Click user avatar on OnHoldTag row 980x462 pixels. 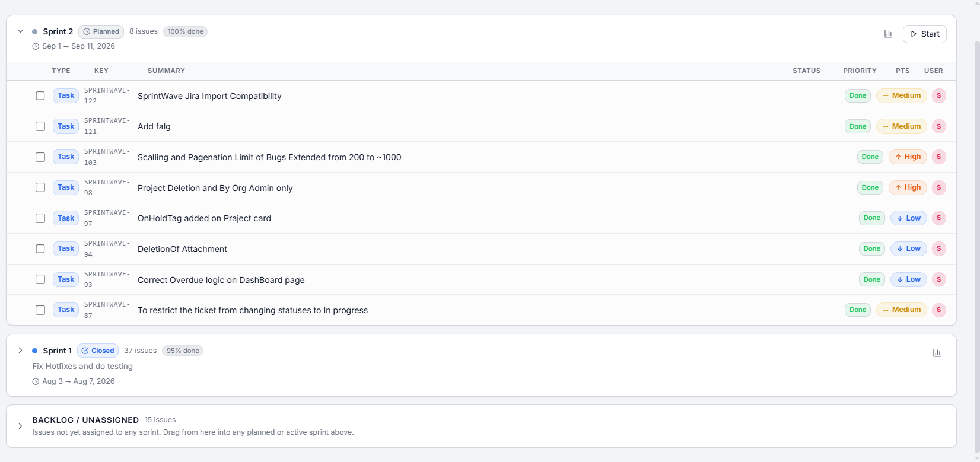(x=938, y=218)
